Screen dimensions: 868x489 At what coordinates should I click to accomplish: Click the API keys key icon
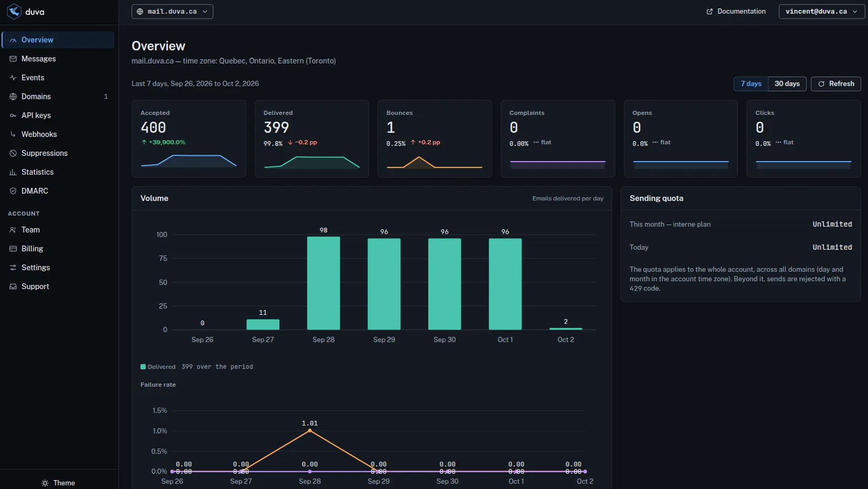[x=13, y=115]
